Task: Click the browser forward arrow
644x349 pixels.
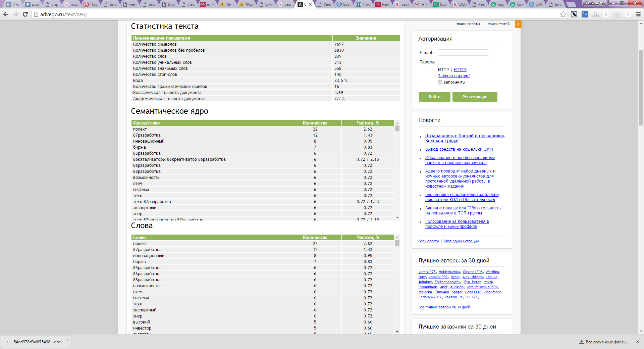Action: click(x=15, y=14)
